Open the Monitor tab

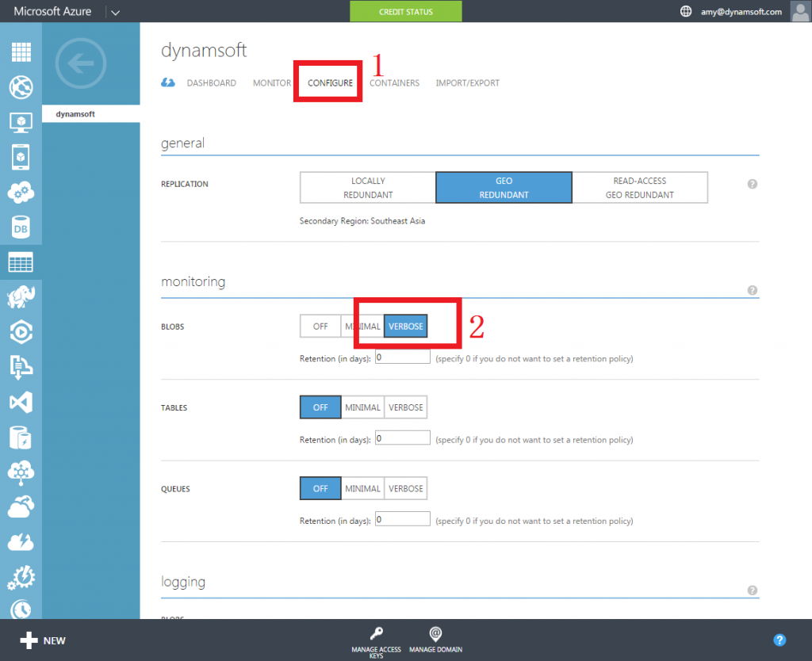(x=271, y=83)
